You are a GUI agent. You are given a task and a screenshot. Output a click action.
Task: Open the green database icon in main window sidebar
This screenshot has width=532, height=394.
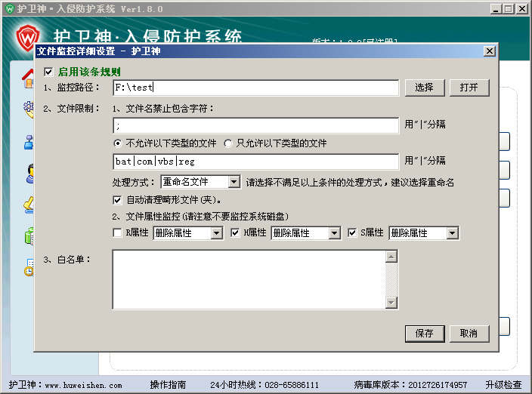tap(29, 235)
